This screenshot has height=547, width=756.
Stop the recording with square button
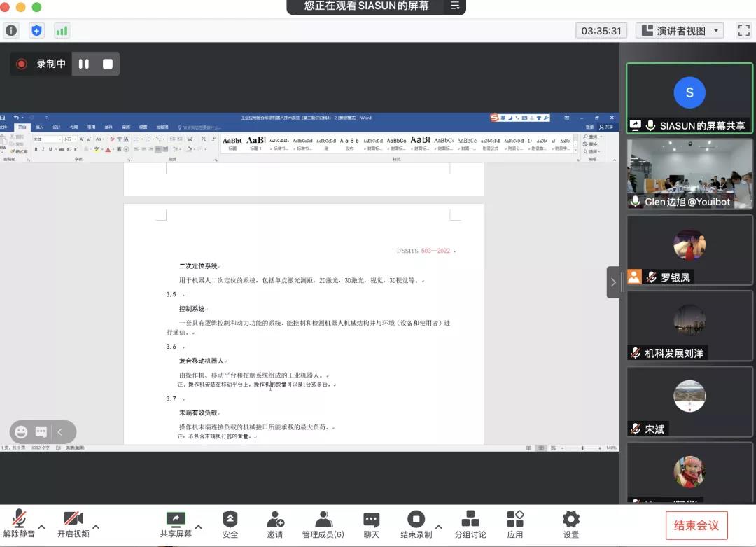(x=108, y=64)
